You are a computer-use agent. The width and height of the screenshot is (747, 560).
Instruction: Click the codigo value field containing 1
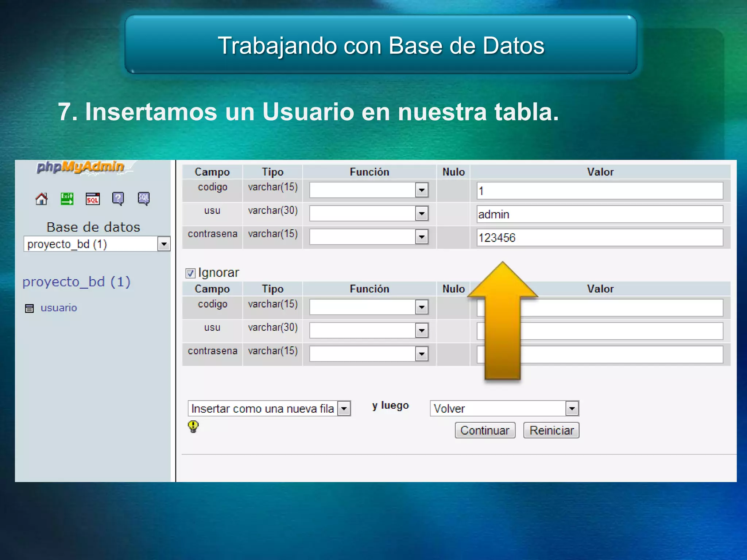(x=600, y=191)
